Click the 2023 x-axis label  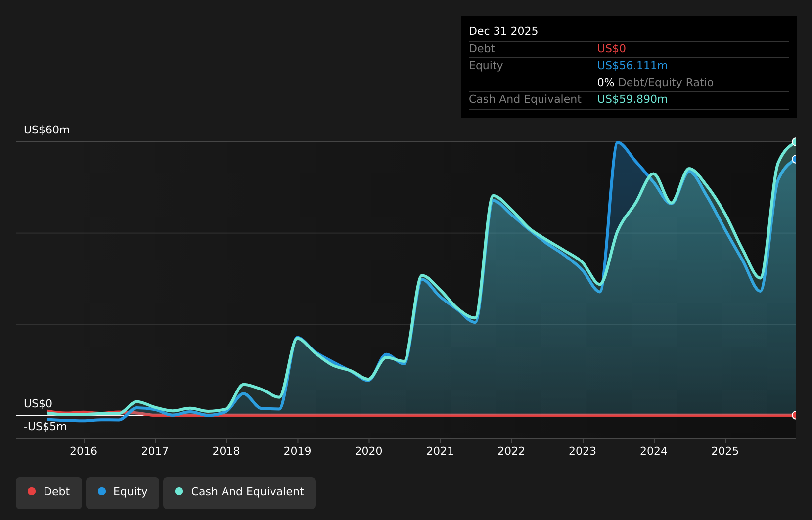pos(583,451)
